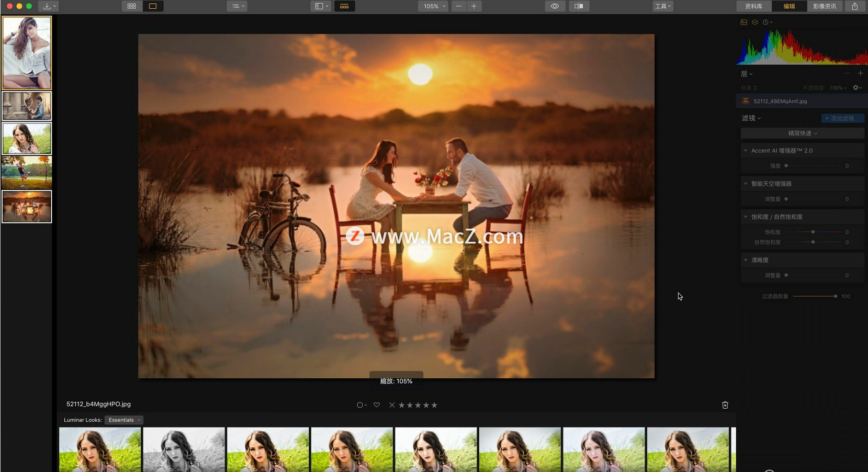Toggle before/after compare view
This screenshot has width=868, height=472.
coord(579,6)
